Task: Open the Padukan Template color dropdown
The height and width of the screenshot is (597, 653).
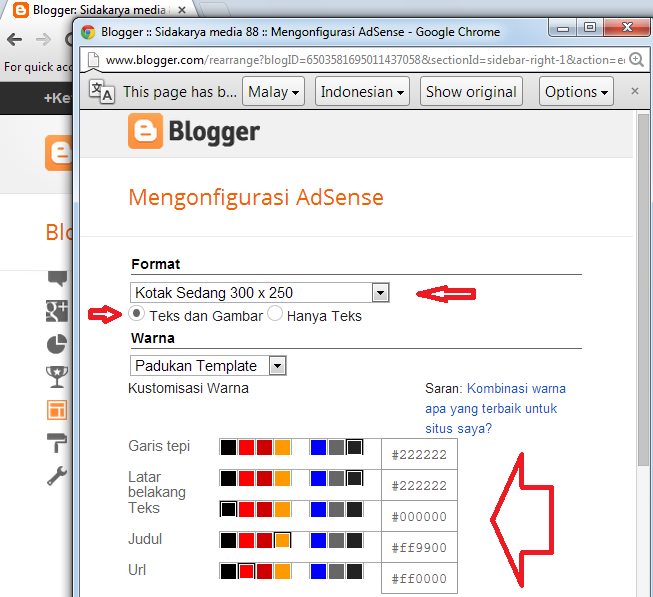Action: [x=208, y=366]
